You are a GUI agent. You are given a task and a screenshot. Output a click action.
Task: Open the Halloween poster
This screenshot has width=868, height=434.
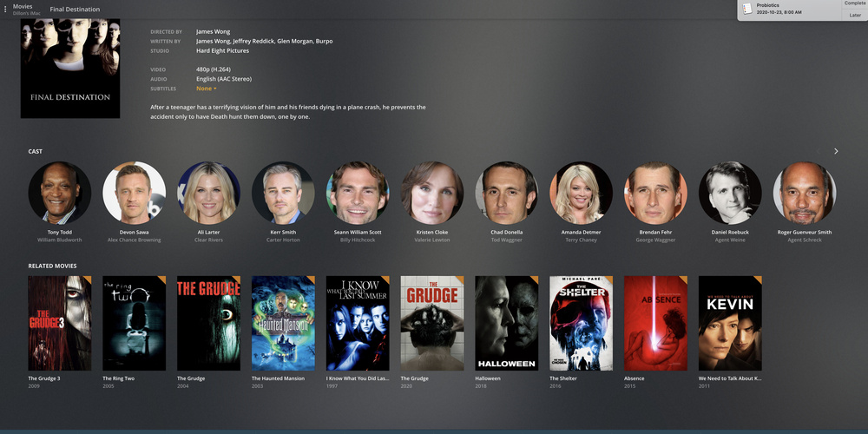tap(507, 323)
